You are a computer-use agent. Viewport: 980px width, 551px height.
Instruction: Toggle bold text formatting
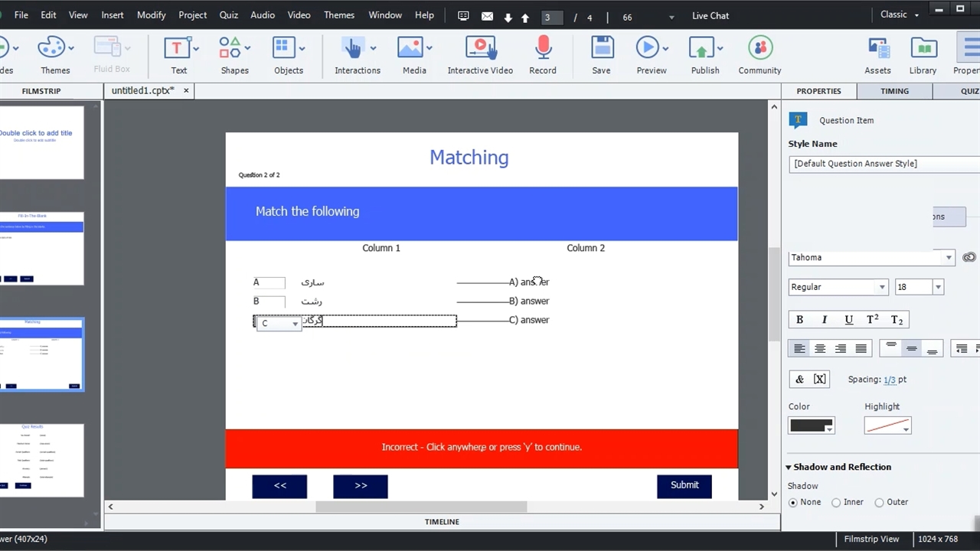799,320
